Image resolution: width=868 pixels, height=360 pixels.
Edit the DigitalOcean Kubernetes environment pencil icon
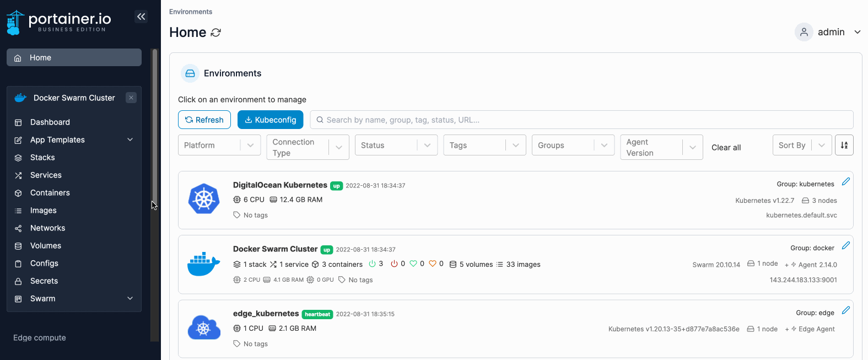coord(846,181)
